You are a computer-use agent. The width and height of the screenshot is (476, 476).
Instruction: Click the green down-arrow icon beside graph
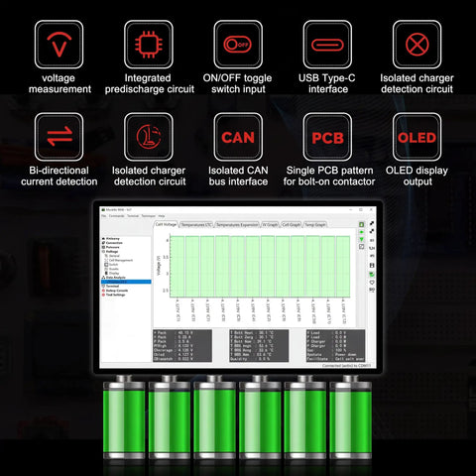pyautogui.click(x=362, y=239)
